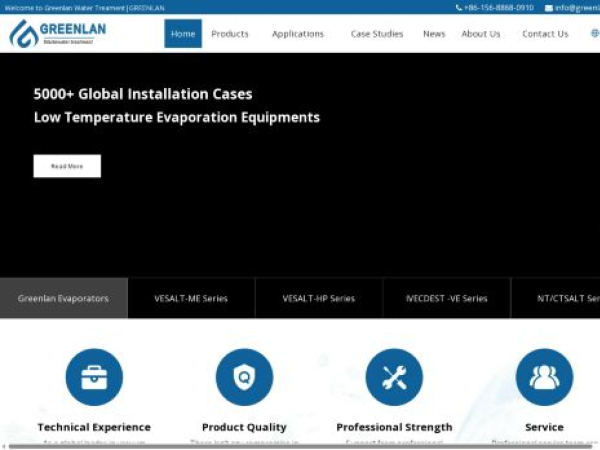Image resolution: width=600 pixels, height=450 pixels.
Task: Click the Service heading
Action: tap(544, 427)
